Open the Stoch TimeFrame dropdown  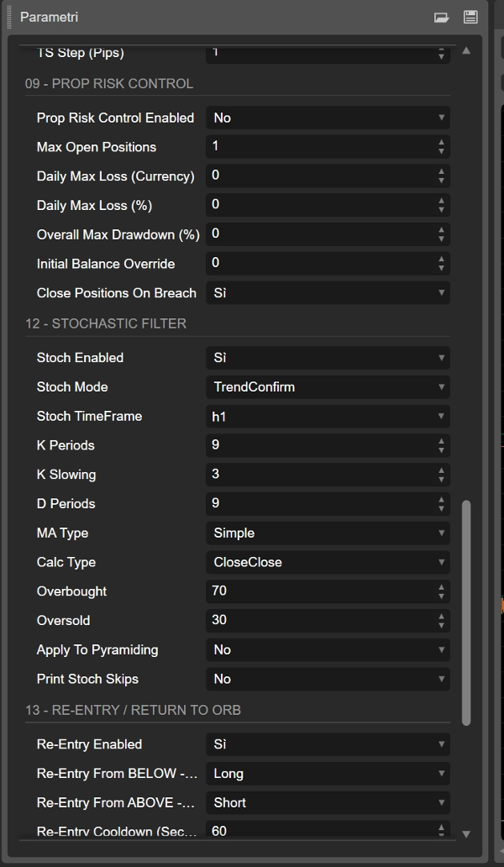[328, 416]
